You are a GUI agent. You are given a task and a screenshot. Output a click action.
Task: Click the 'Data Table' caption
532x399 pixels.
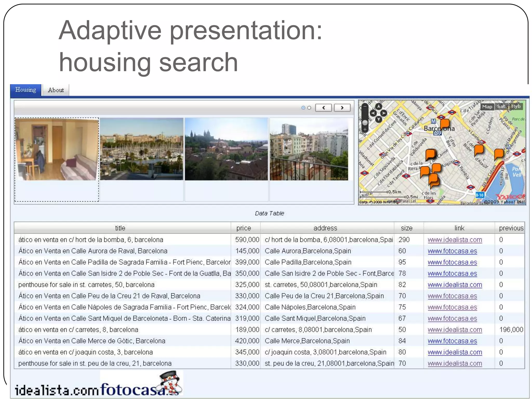point(269,213)
